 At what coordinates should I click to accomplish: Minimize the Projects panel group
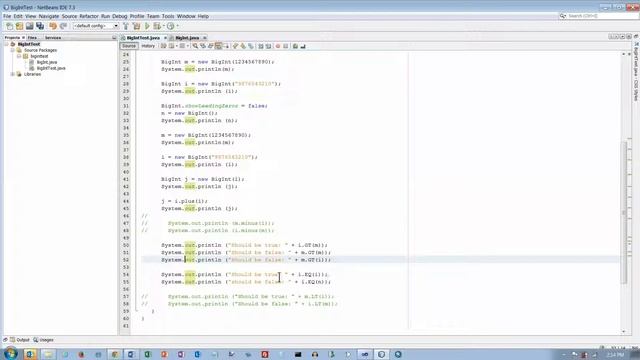click(x=114, y=38)
